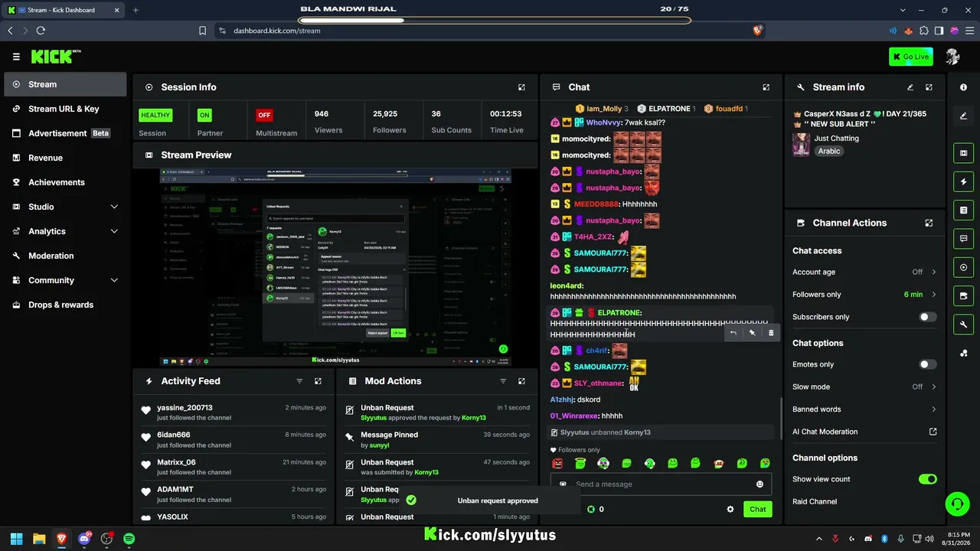980x551 pixels.
Task: Open the Advertisement Beta page
Action: tap(65, 133)
